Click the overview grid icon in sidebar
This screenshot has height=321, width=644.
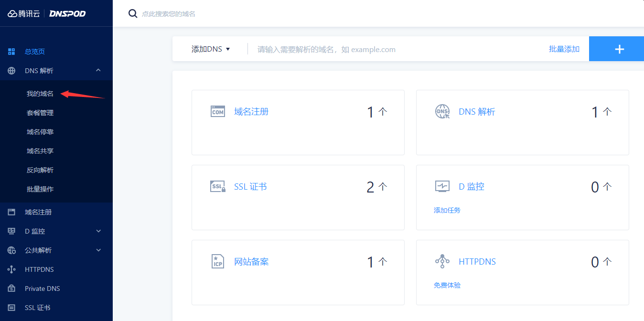(11, 52)
